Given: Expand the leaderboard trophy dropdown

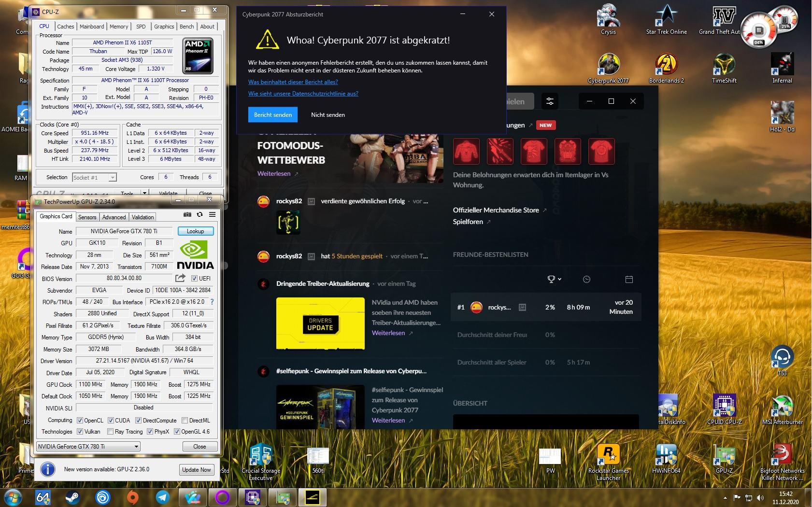Looking at the screenshot, I should click(x=554, y=279).
